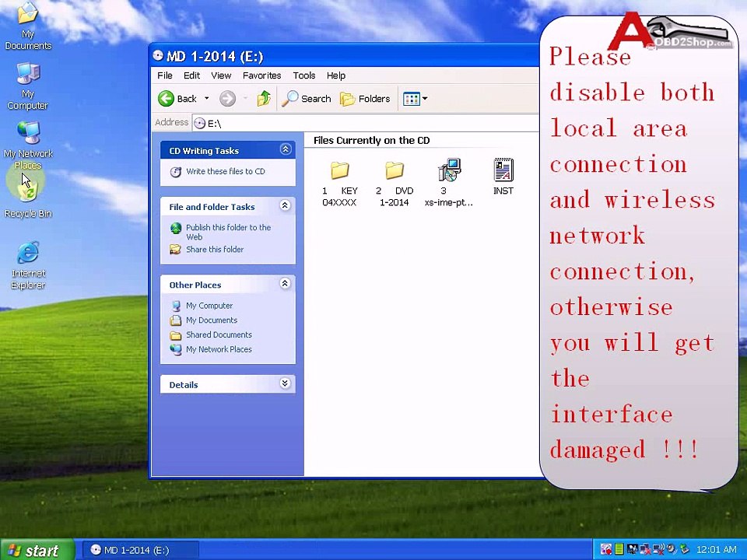The width and height of the screenshot is (747, 560).
Task: Click the disabled wireless network tray icon
Action: point(658,550)
